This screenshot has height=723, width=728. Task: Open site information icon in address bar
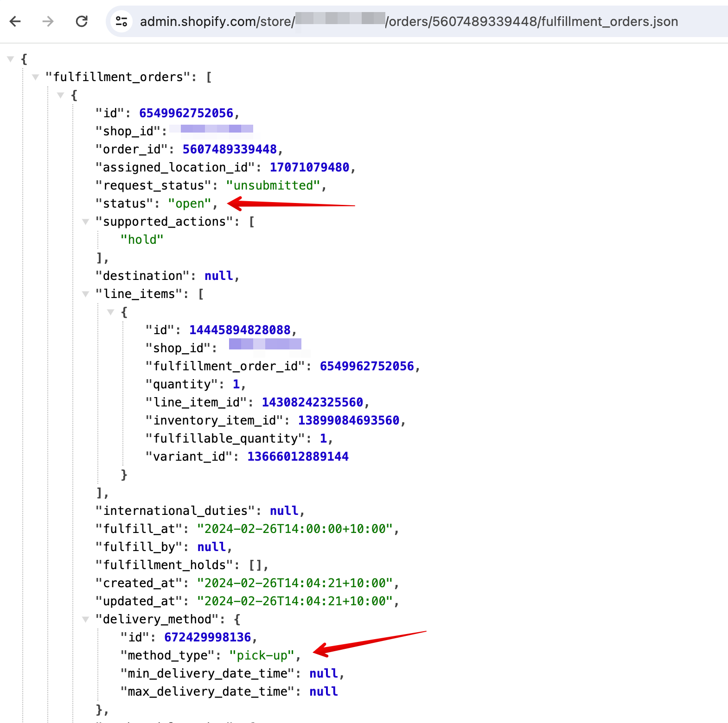pyautogui.click(x=121, y=21)
